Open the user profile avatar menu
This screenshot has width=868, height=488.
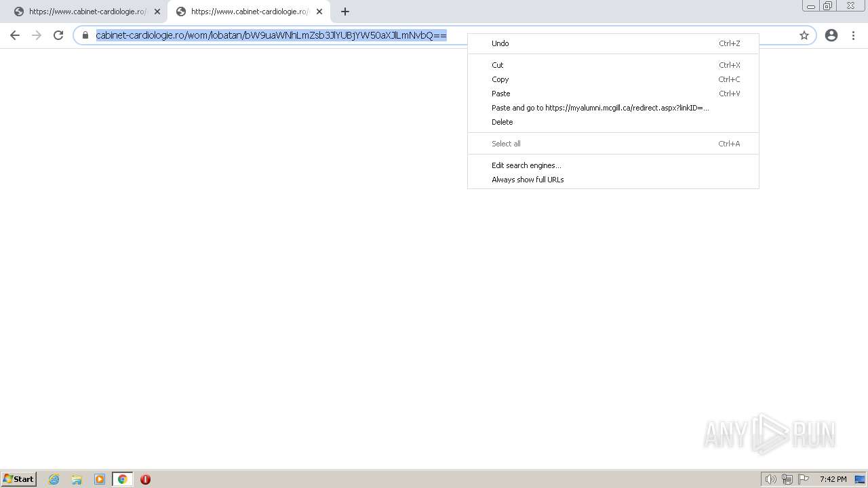tap(831, 35)
